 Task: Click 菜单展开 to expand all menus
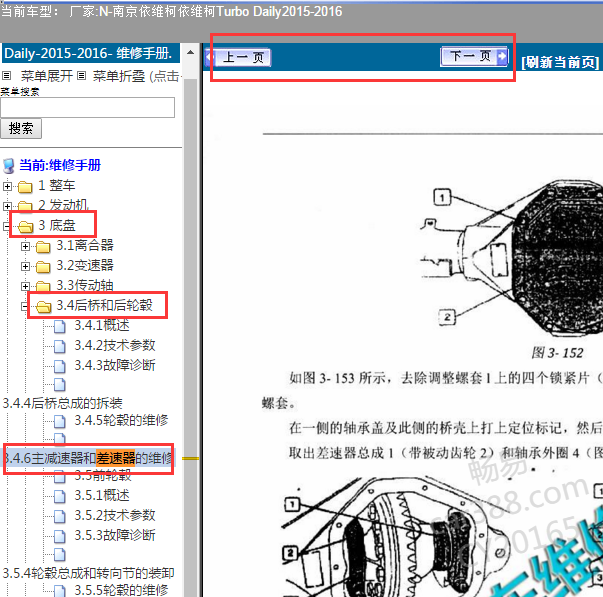pyautogui.click(x=47, y=76)
